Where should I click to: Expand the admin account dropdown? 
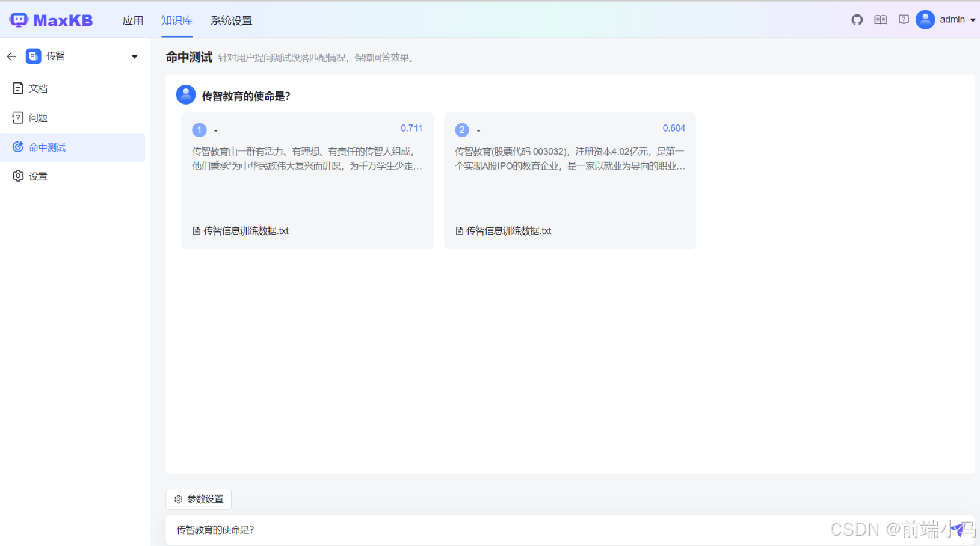[x=973, y=20]
